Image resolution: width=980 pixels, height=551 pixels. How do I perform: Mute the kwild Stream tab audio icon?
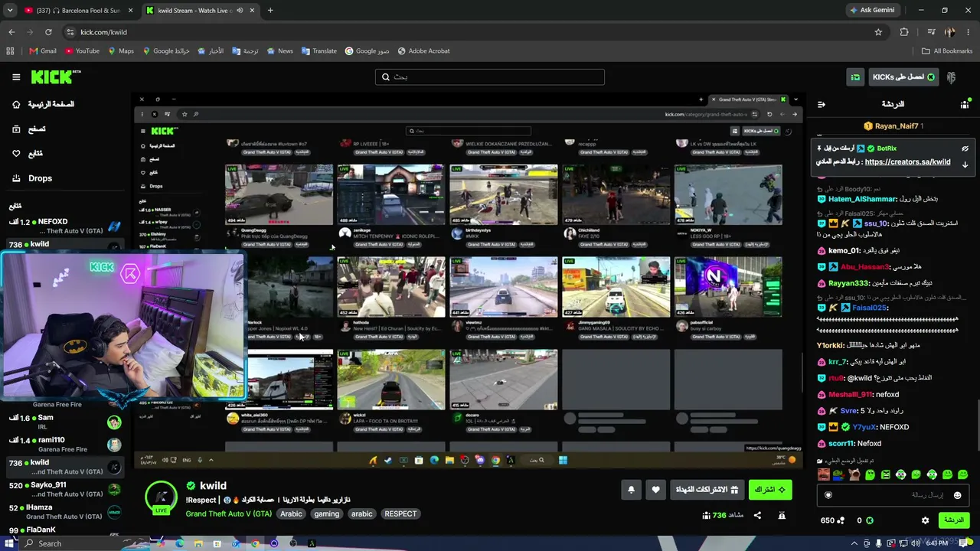tap(240, 11)
